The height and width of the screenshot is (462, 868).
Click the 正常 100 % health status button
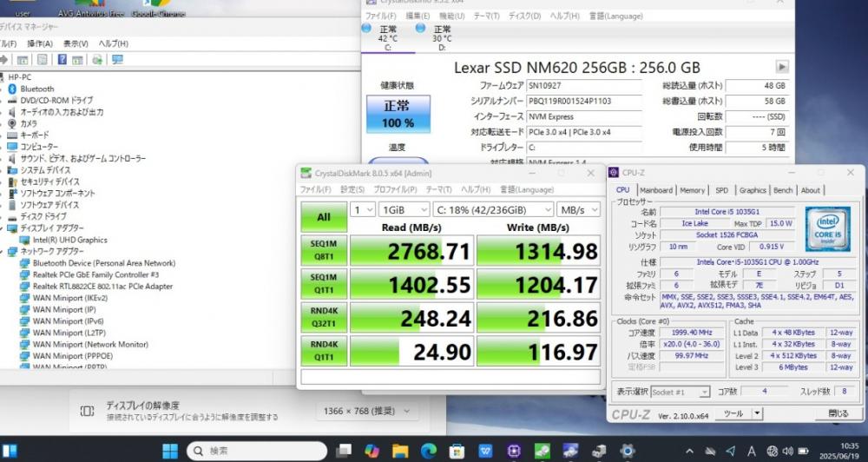point(398,114)
